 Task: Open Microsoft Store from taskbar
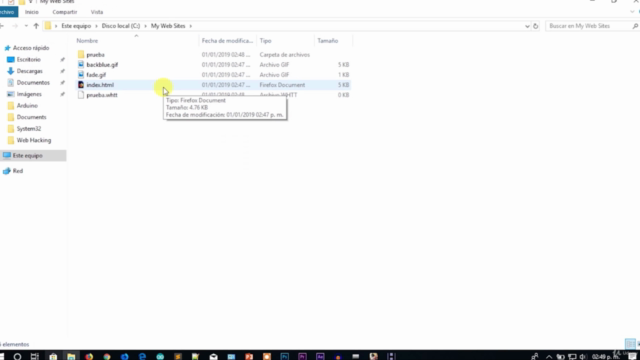pos(53,356)
